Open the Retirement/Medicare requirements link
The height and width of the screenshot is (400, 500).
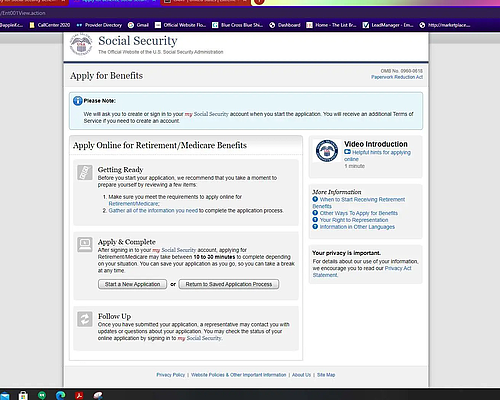[134, 204]
